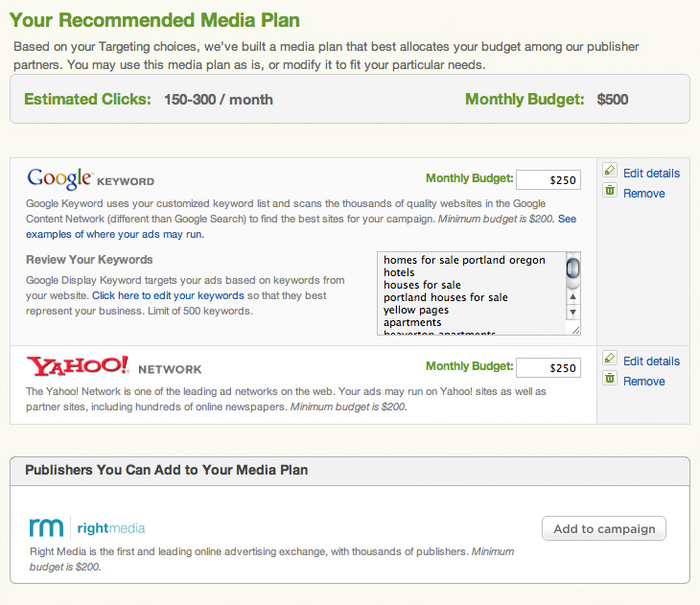700x605 pixels.
Task: Click the keyword list scroll up arrow
Action: 572,296
